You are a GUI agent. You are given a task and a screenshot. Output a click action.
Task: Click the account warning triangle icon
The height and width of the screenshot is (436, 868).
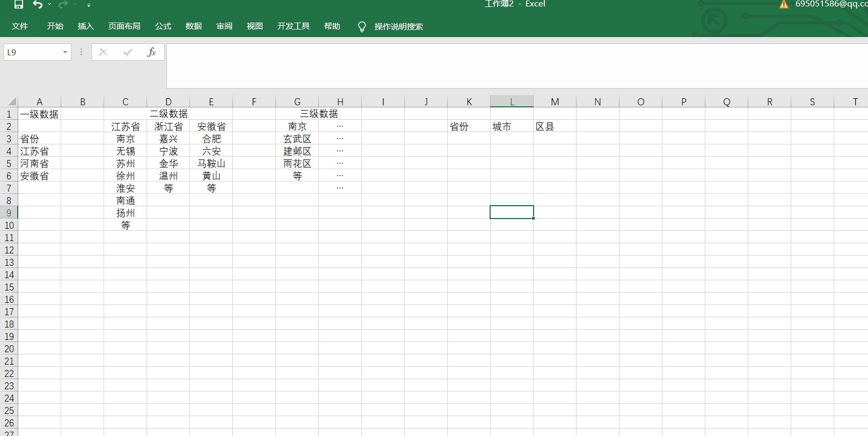click(x=784, y=4)
